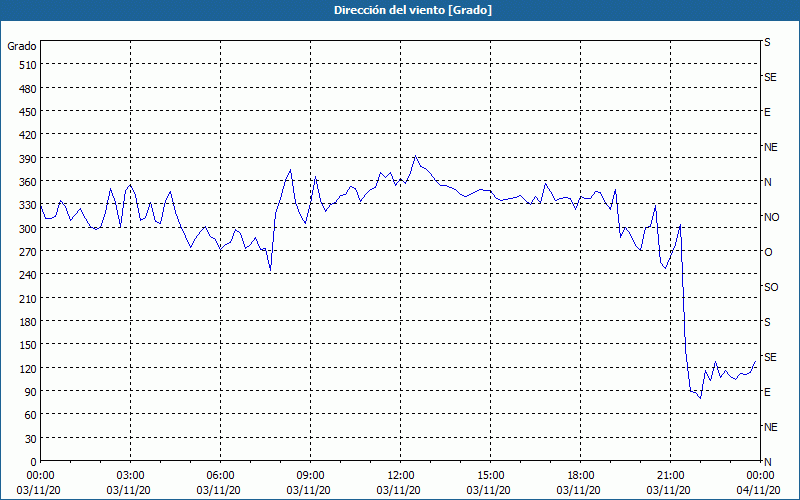Click the 210 degree axis value

click(28, 299)
